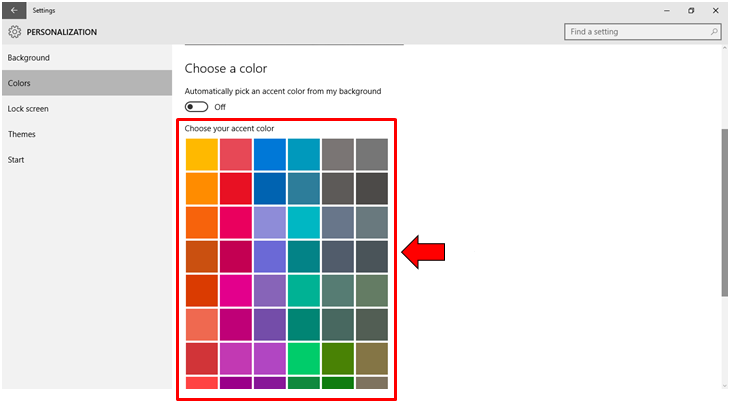Select Colors in the sidebar
Screen dimensions: 730x404
click(21, 83)
